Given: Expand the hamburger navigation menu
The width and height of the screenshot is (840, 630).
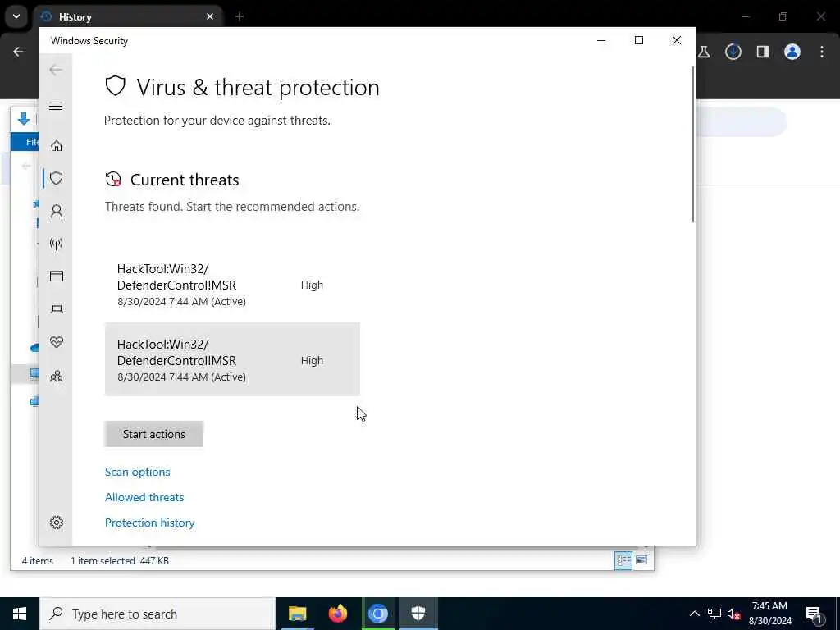Looking at the screenshot, I should (56, 106).
